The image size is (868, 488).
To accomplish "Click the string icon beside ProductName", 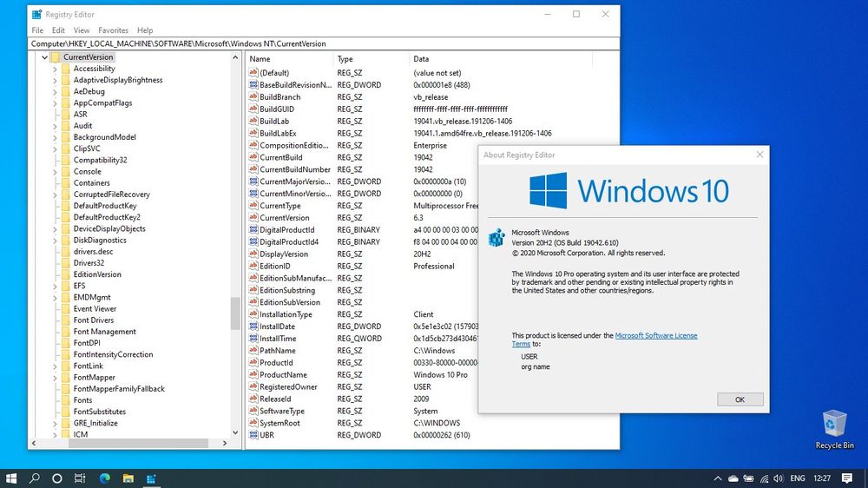I will (x=253, y=374).
